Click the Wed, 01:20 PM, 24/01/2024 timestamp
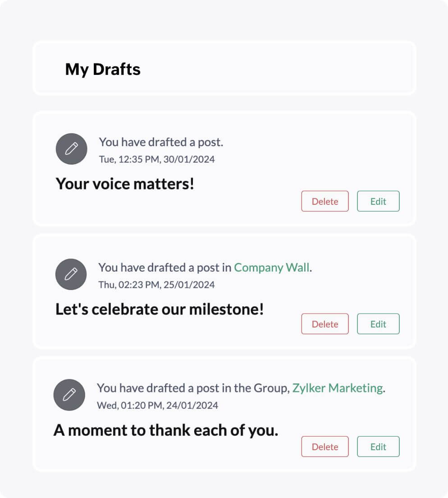This screenshot has height=498, width=448. (157, 406)
